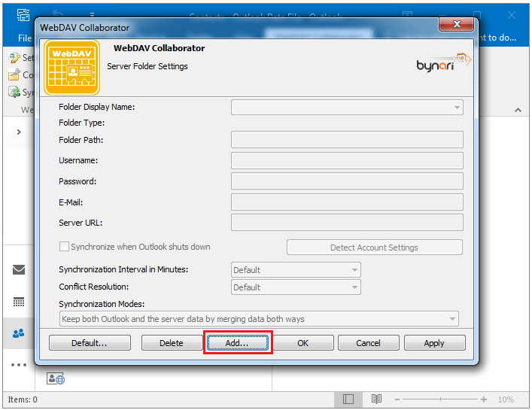Open the Synchronization Modes dropdown
Screen dimensions: 532x410
[259, 319]
